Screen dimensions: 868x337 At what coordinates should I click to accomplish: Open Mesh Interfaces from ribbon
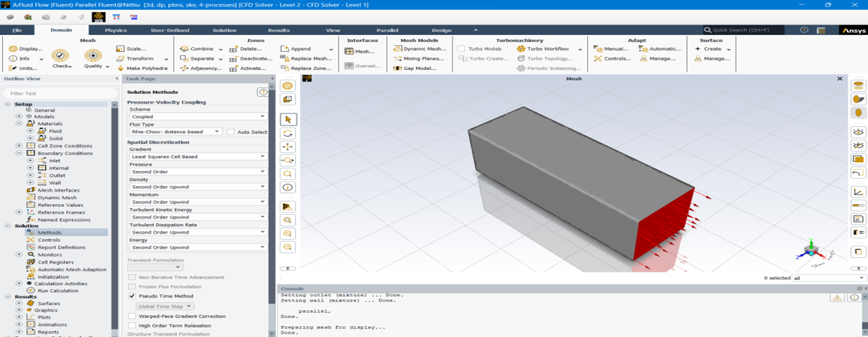tap(360, 51)
